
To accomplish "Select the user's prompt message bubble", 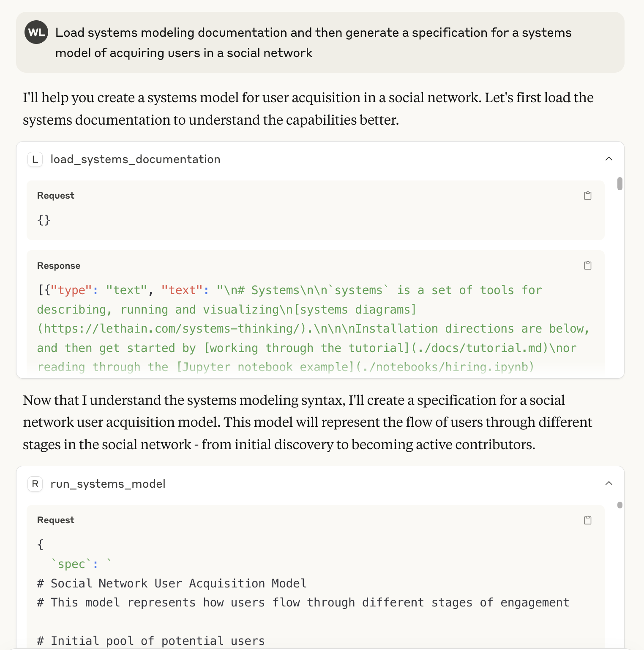I will coord(313,42).
